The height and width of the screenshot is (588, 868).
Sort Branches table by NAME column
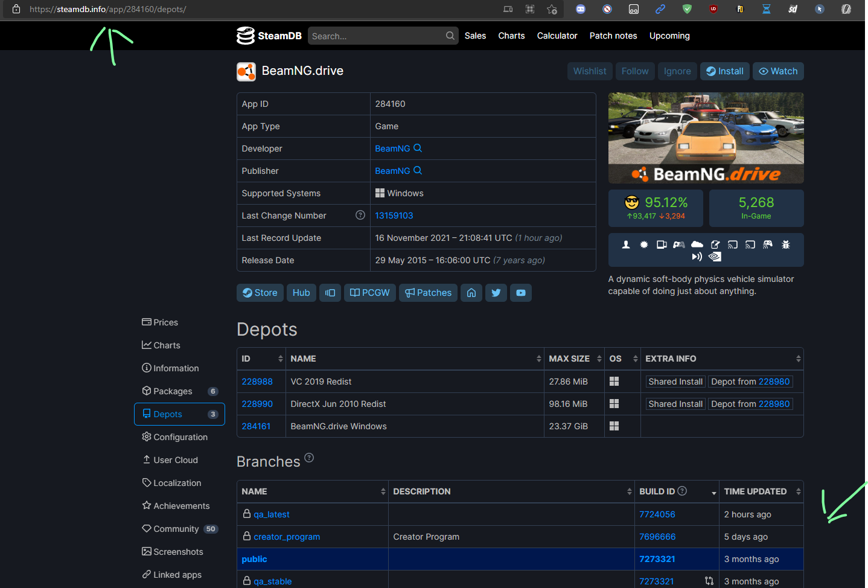[x=313, y=491]
